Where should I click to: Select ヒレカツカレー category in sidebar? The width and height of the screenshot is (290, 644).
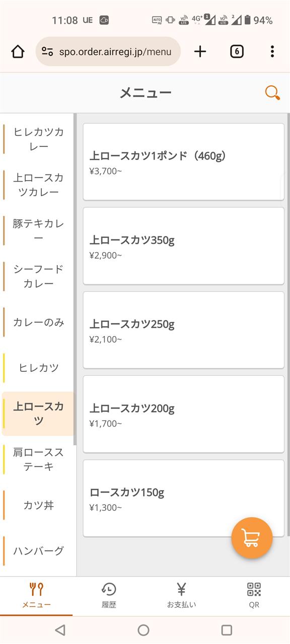pos(38,139)
